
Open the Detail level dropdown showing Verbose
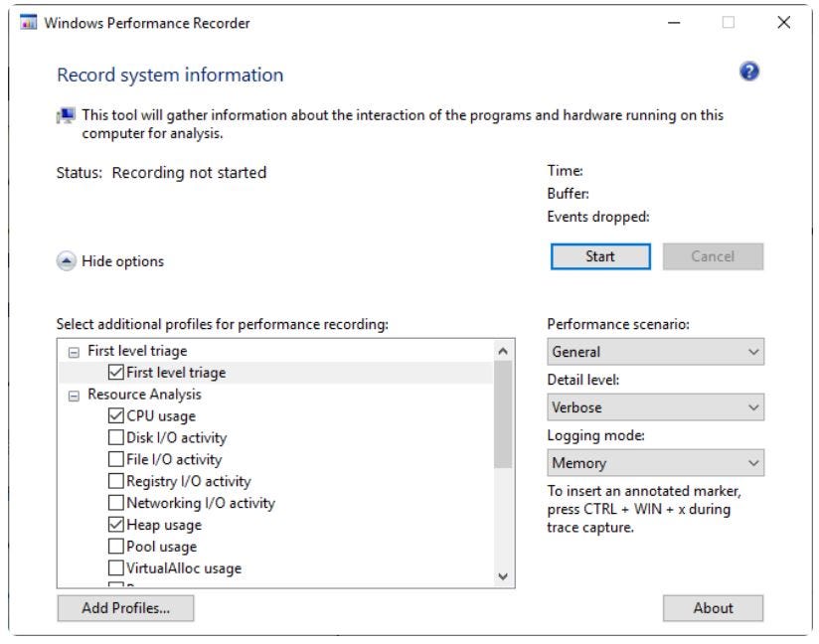pyautogui.click(x=655, y=406)
